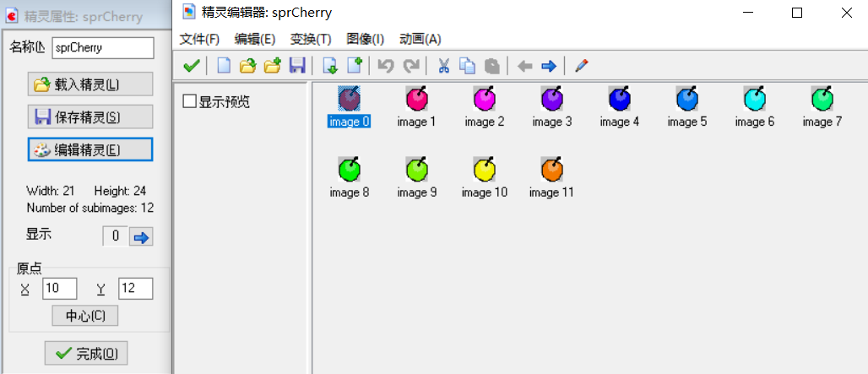Image resolution: width=868 pixels, height=374 pixels.
Task: Open the 动画(A) menu
Action: click(x=420, y=40)
